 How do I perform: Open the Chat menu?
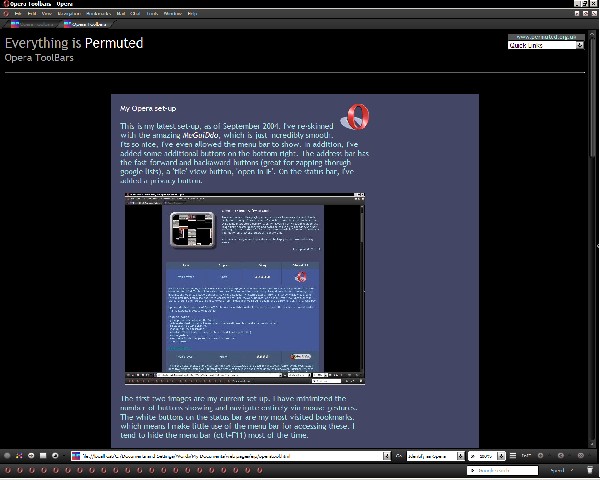(x=135, y=14)
